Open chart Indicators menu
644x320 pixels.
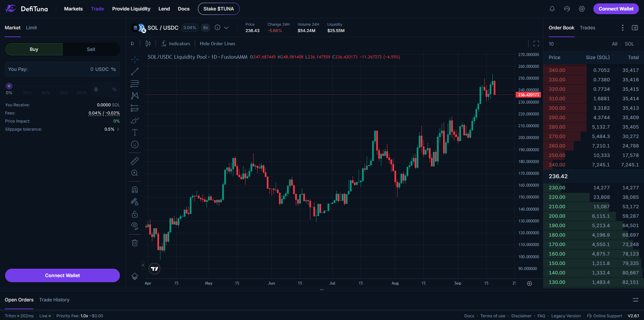coord(176,44)
